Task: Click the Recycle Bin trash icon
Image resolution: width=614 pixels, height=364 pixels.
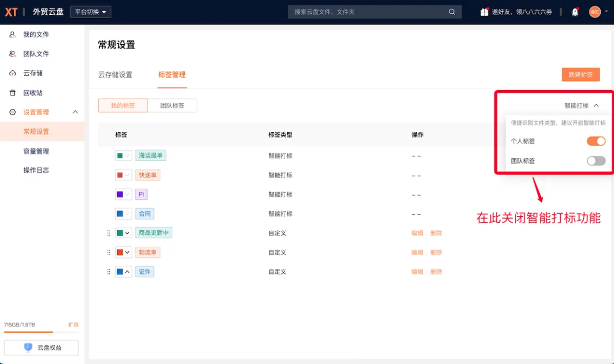Action: tap(13, 93)
